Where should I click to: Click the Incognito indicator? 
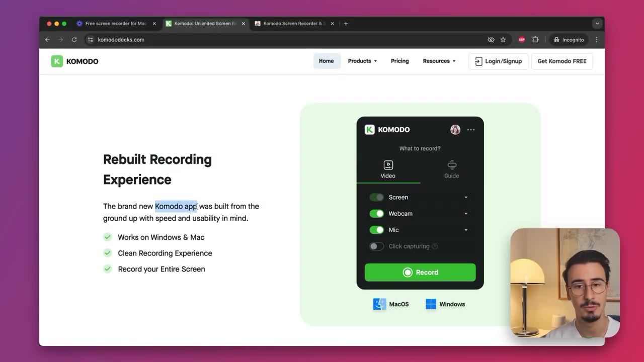pos(569,40)
